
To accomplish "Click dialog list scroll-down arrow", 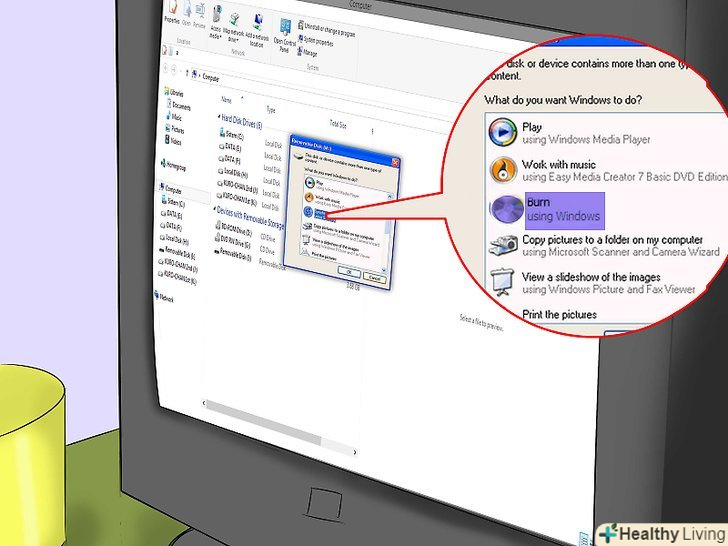I will click(x=384, y=269).
